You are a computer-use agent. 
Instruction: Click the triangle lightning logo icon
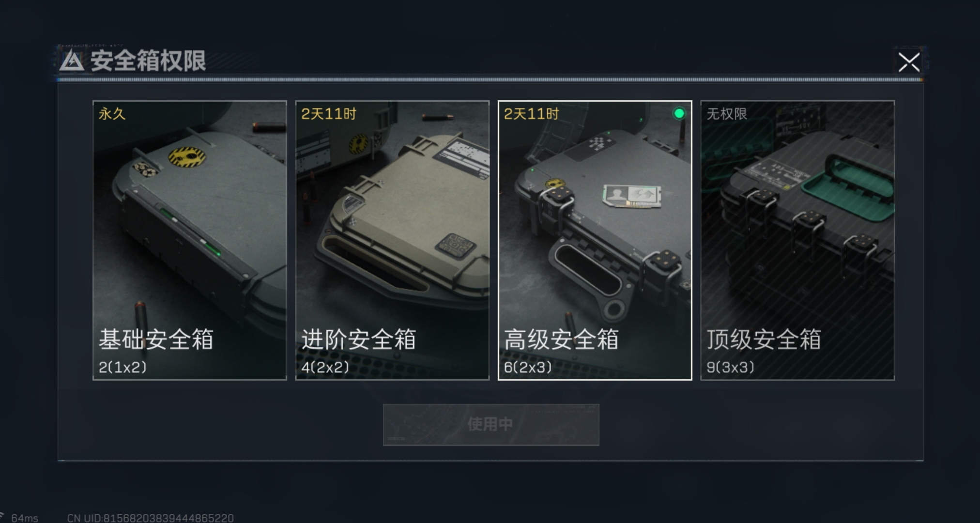coord(72,61)
